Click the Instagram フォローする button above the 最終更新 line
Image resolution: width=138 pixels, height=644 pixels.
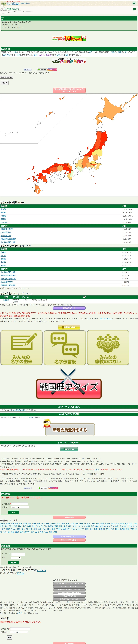pos(52,70)
